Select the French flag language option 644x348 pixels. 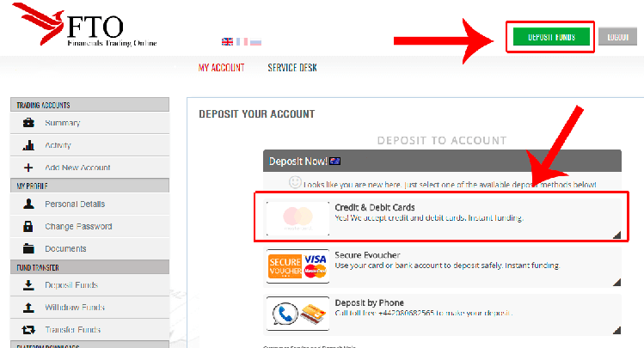pyautogui.click(x=242, y=41)
